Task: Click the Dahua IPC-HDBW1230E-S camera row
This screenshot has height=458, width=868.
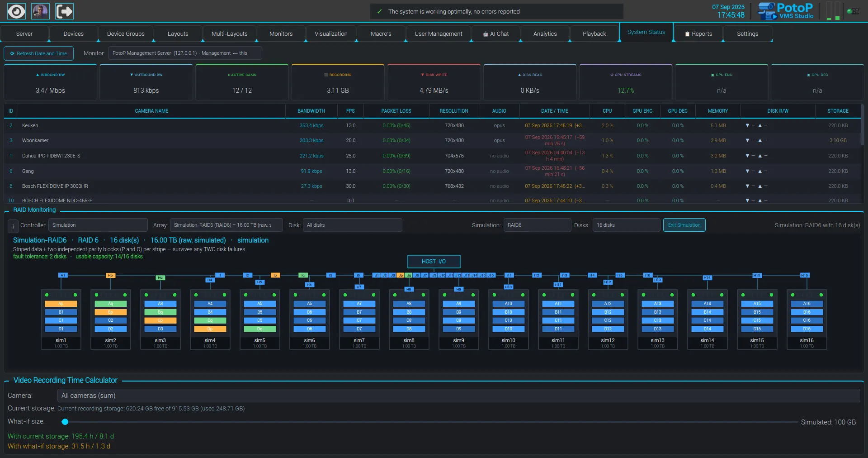Action: (x=432, y=156)
